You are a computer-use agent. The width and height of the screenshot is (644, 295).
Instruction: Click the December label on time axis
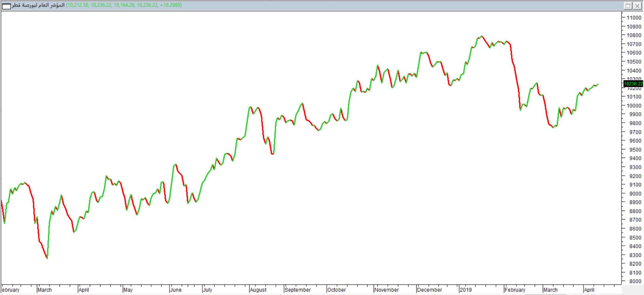pyautogui.click(x=430, y=290)
